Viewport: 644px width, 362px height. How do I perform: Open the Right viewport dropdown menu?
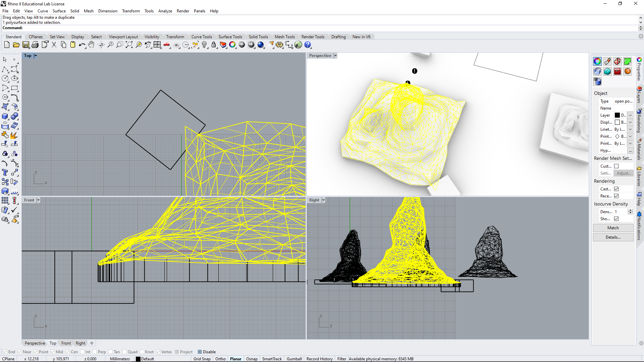click(323, 200)
